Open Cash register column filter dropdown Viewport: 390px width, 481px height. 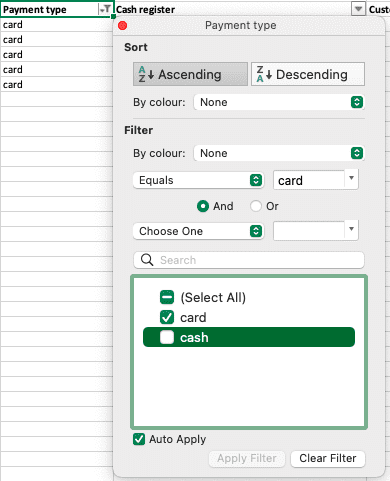click(x=358, y=9)
